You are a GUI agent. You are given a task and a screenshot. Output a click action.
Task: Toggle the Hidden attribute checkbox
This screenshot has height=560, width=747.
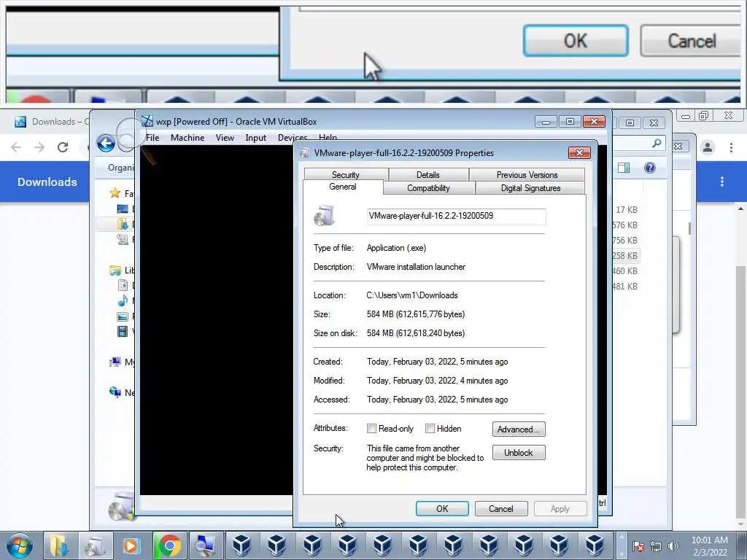pyautogui.click(x=430, y=428)
